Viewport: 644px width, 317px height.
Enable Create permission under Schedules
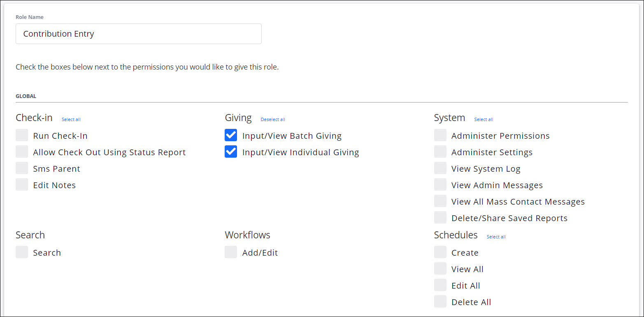[440, 252]
